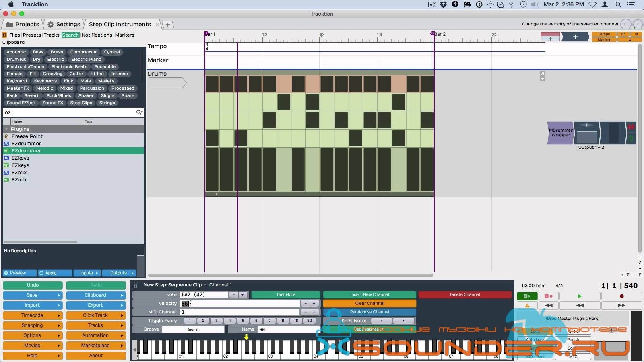644x362 pixels.
Task: Open a new tab with the plus button
Action: (x=168, y=25)
